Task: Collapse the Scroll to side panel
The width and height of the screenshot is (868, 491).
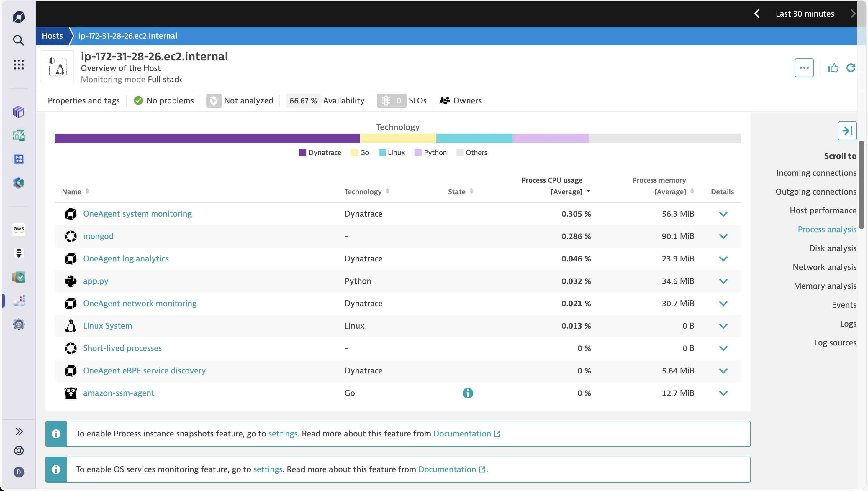Action: point(847,131)
